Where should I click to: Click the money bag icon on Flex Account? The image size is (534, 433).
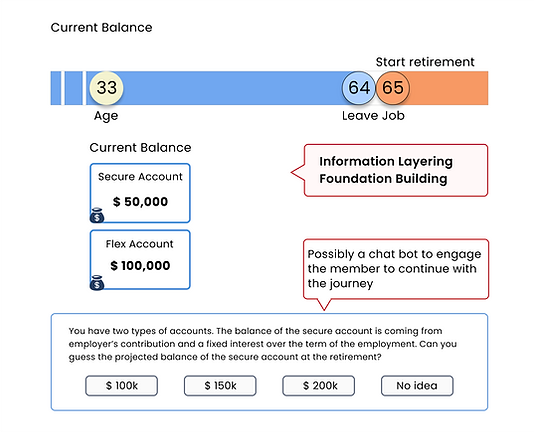click(97, 282)
